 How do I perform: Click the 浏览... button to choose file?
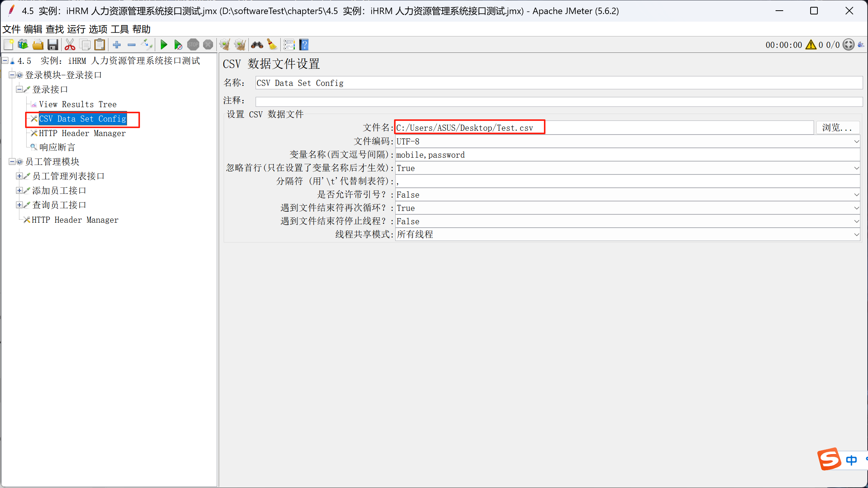click(838, 127)
